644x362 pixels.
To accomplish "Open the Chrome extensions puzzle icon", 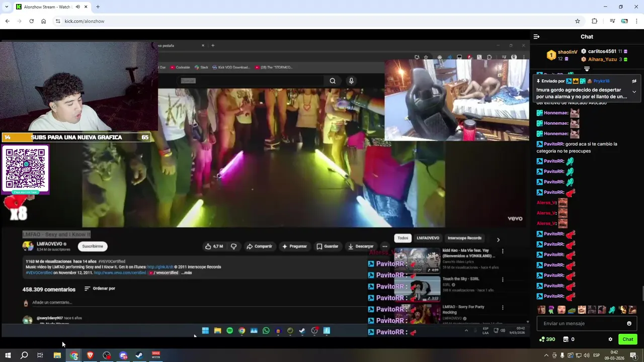I will (594, 21).
